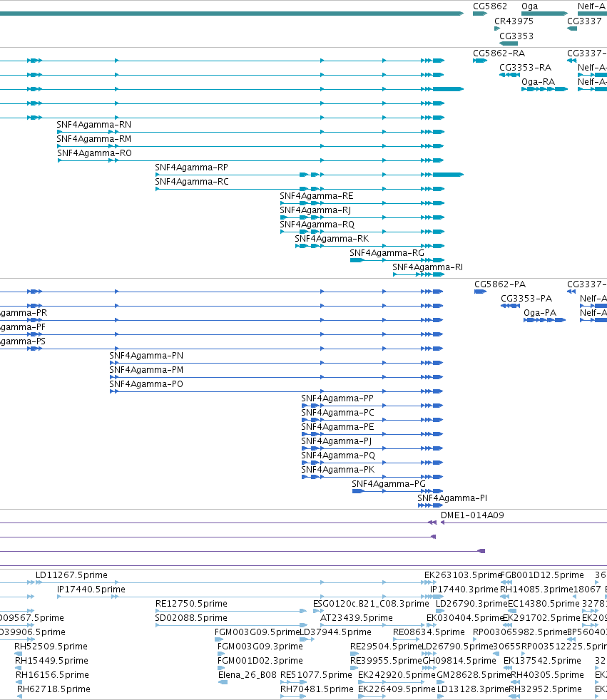607x700 pixels.
Task: Click transcript SNF4Agamma-RE
Action: pyautogui.click(x=317, y=196)
